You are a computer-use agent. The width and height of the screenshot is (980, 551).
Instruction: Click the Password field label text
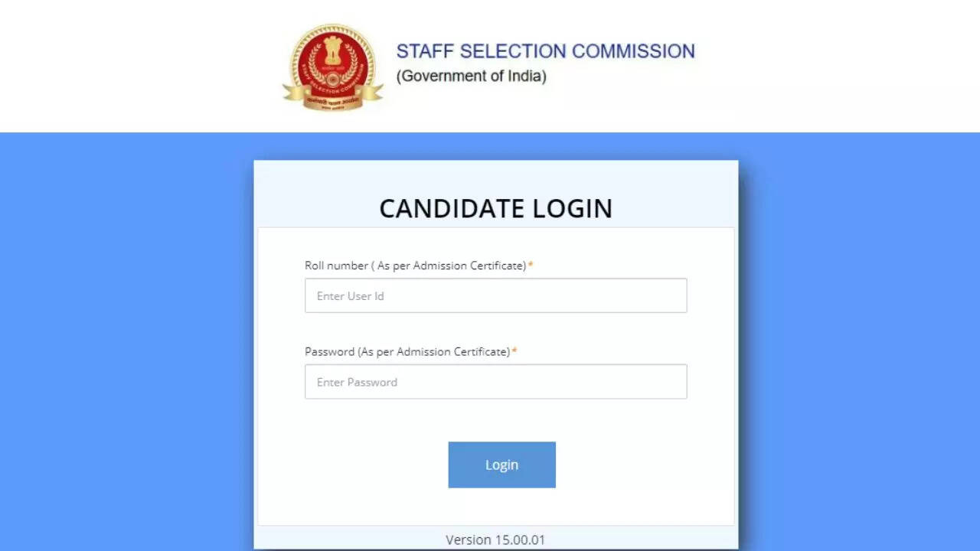(x=407, y=352)
